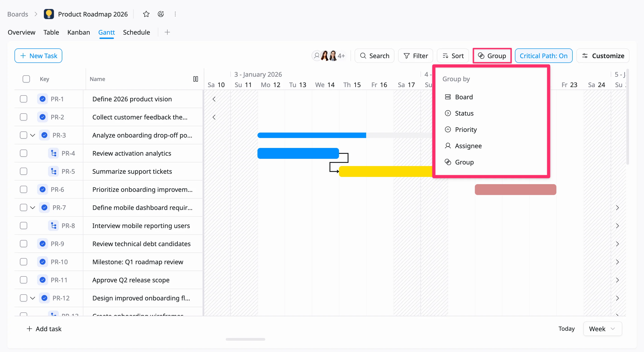644x352 pixels.
Task: Jump right to PR-7 task bar arrow
Action: point(617,208)
